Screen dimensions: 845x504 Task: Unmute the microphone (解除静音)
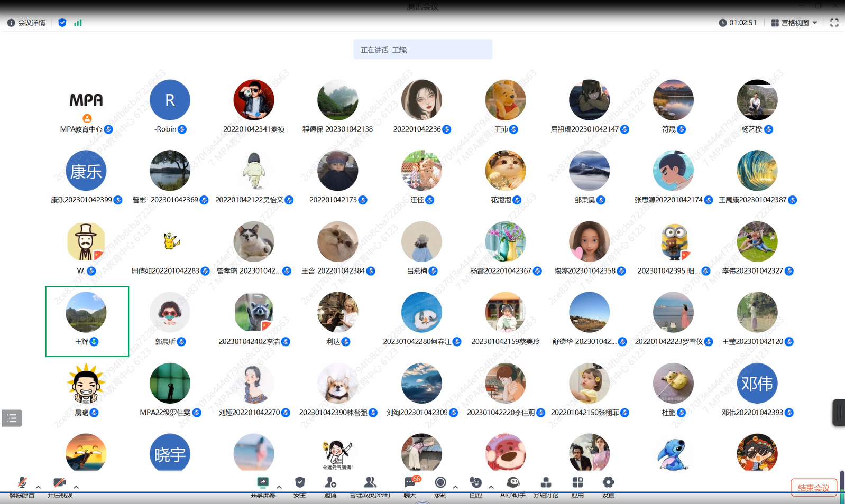tap(22, 483)
